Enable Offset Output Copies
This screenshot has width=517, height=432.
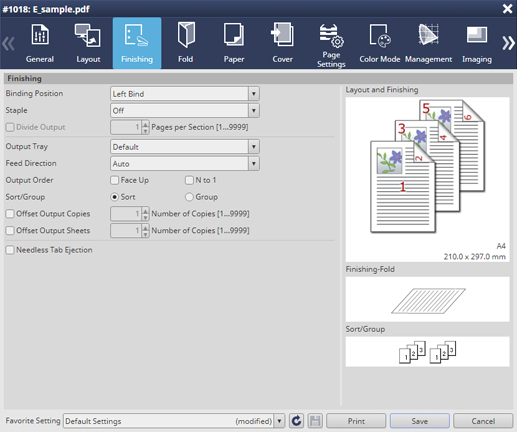coord(10,214)
